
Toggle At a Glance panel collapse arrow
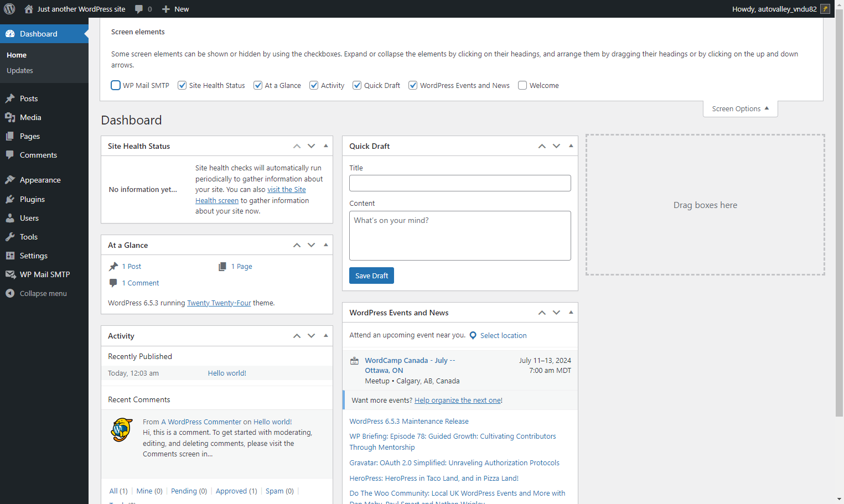[325, 245]
